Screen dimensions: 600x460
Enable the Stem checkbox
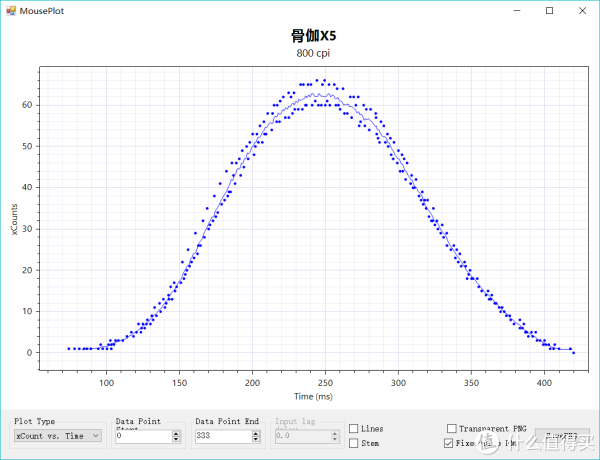pyautogui.click(x=354, y=443)
